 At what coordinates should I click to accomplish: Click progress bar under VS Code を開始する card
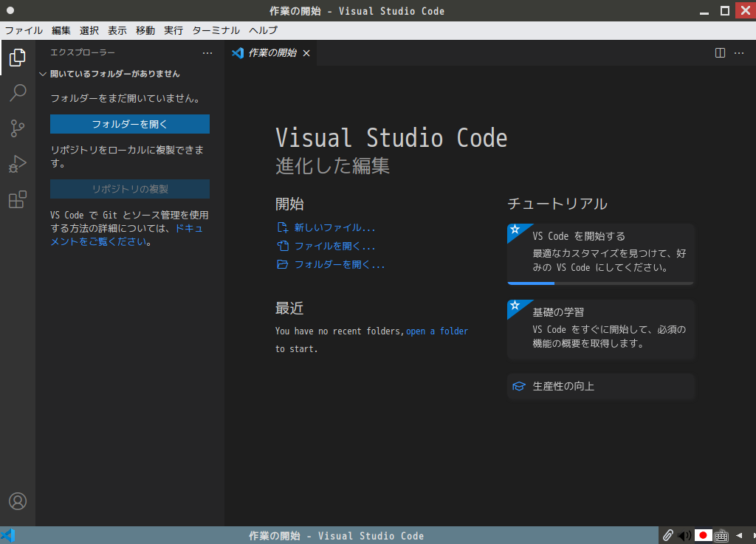[601, 283]
